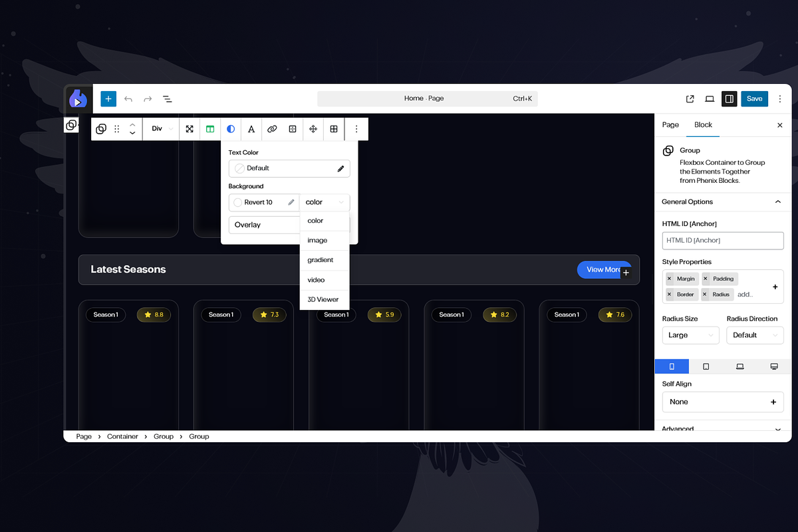Click the pencil edit icon in Text Color

point(340,169)
